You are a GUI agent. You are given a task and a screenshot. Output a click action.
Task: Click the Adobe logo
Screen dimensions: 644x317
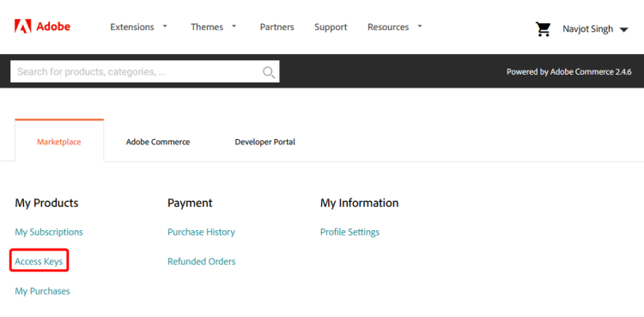click(42, 27)
